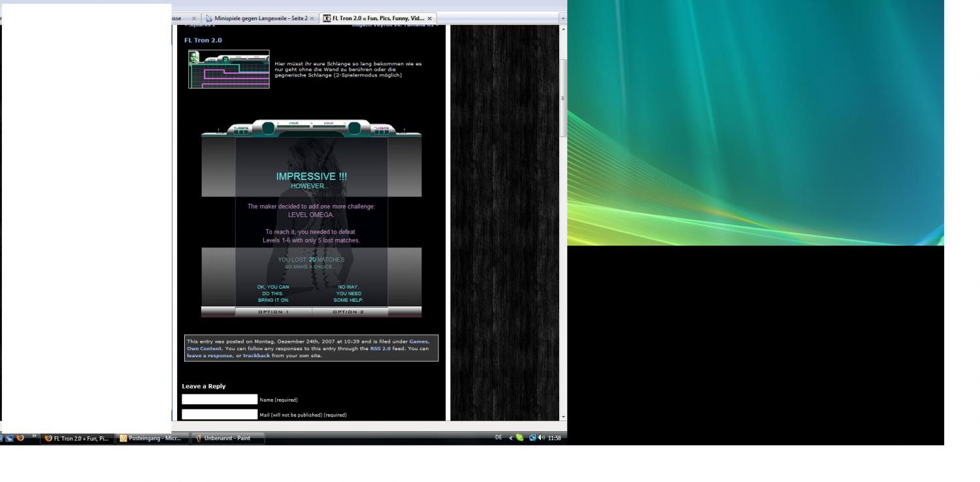Viewport: 980px width, 482px height.
Task: Click the FL Tron game thumbnail image
Action: click(229, 69)
